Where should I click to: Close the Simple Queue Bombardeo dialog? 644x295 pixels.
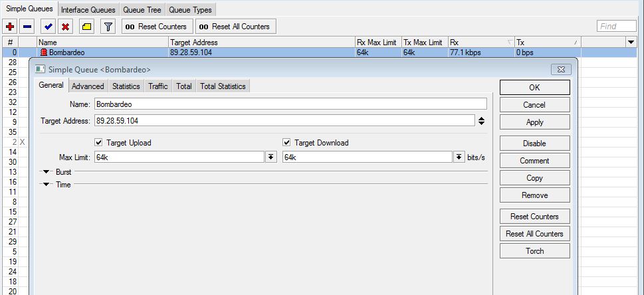pyautogui.click(x=561, y=70)
